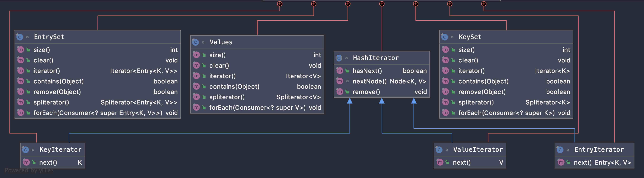The width and height of the screenshot is (644, 178).
Task: Click the HashIterator abstract class icon
Action: (339, 58)
